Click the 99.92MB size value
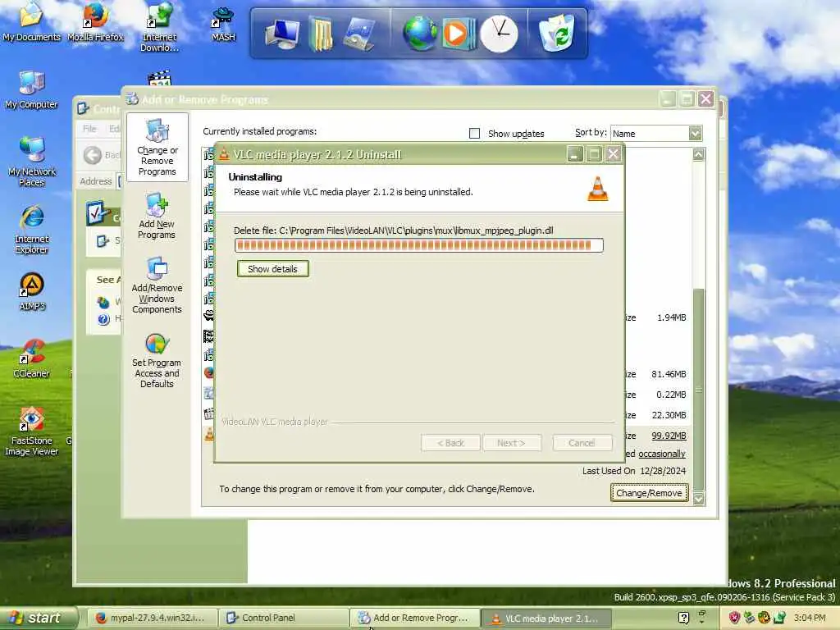Image resolution: width=840 pixels, height=630 pixels. [x=669, y=436]
